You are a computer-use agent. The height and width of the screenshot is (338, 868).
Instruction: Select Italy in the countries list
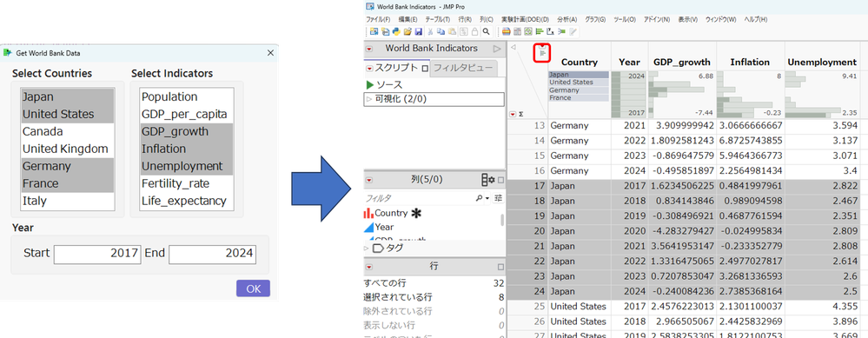pos(68,201)
